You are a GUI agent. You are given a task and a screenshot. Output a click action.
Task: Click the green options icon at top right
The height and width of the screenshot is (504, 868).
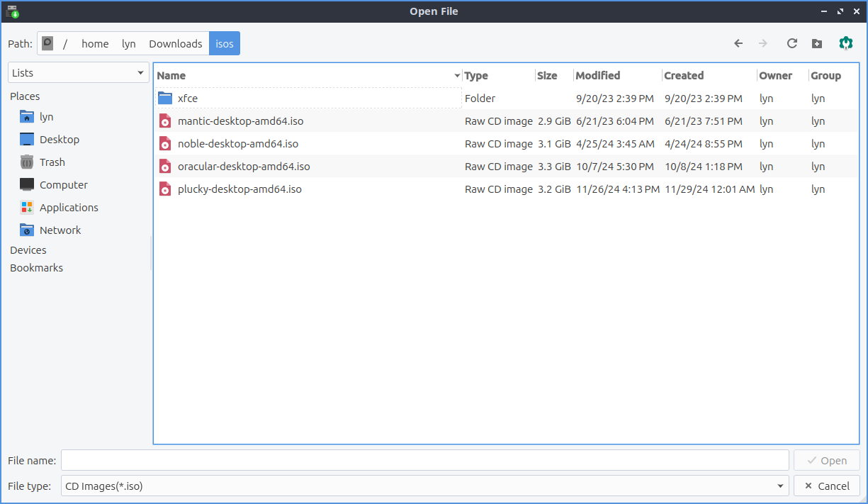click(x=845, y=43)
